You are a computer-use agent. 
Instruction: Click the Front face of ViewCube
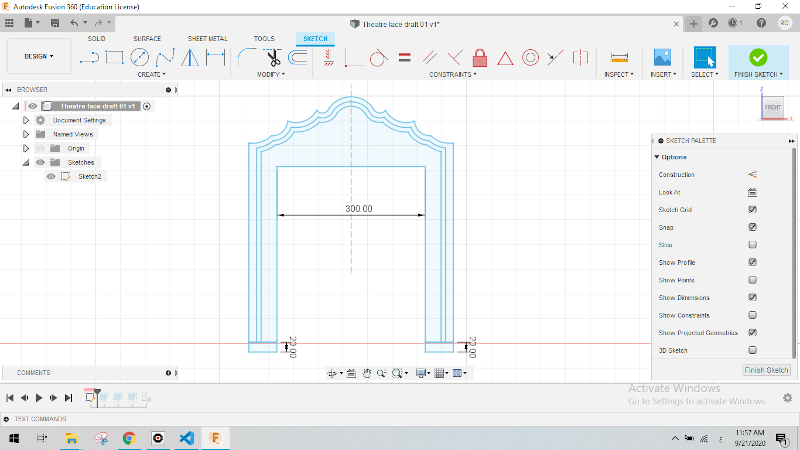[772, 107]
